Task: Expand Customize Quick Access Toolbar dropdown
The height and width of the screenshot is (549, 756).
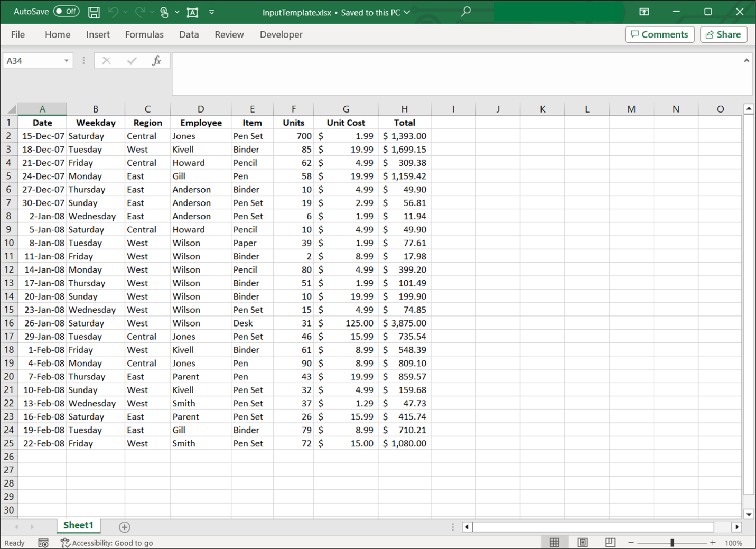Action: point(212,12)
